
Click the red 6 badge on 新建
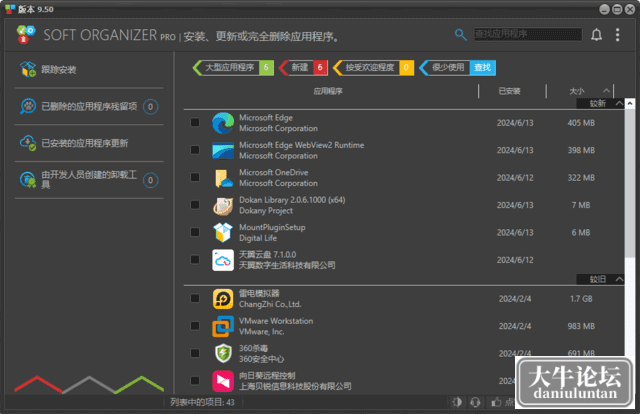pos(320,67)
